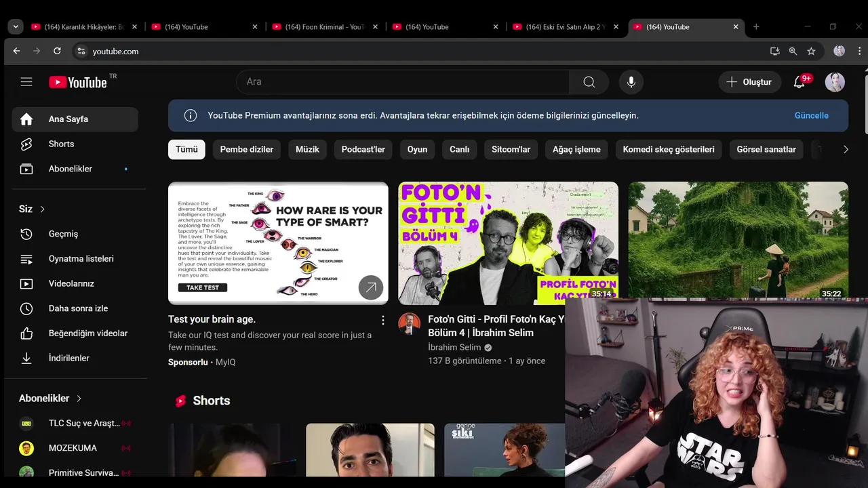Click the Test your brain age. title
868x488 pixels.
(212, 319)
